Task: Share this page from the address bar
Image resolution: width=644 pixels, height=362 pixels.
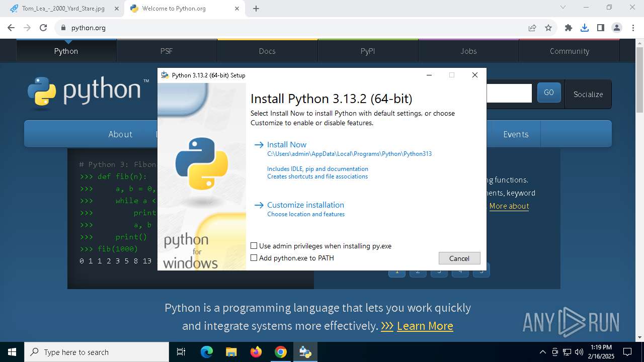Action: click(x=532, y=28)
